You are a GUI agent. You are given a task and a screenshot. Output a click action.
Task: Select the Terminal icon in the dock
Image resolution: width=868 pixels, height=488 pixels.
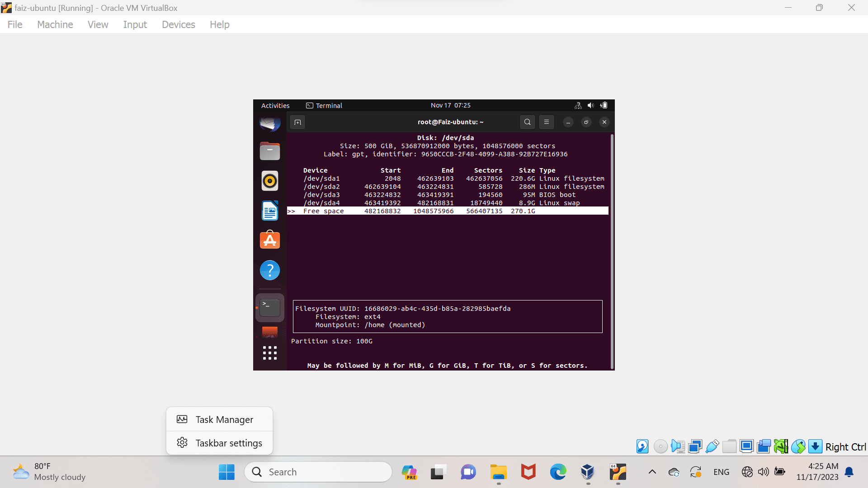click(270, 308)
